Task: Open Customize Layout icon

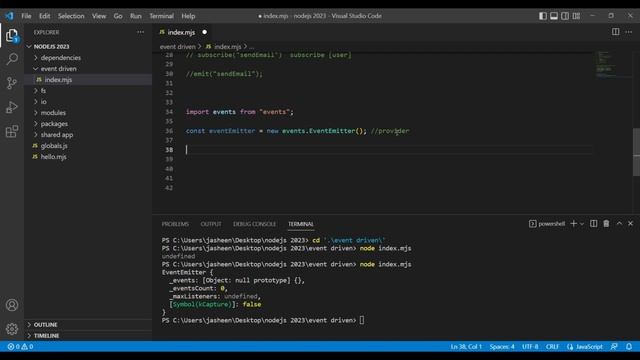Action: pos(576,16)
